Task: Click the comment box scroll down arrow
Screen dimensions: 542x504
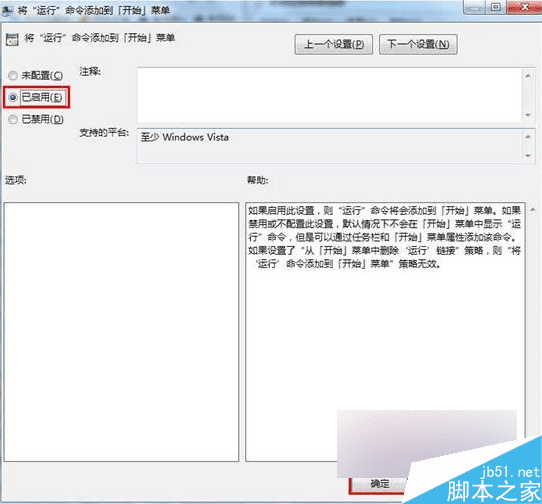Action: [528, 115]
